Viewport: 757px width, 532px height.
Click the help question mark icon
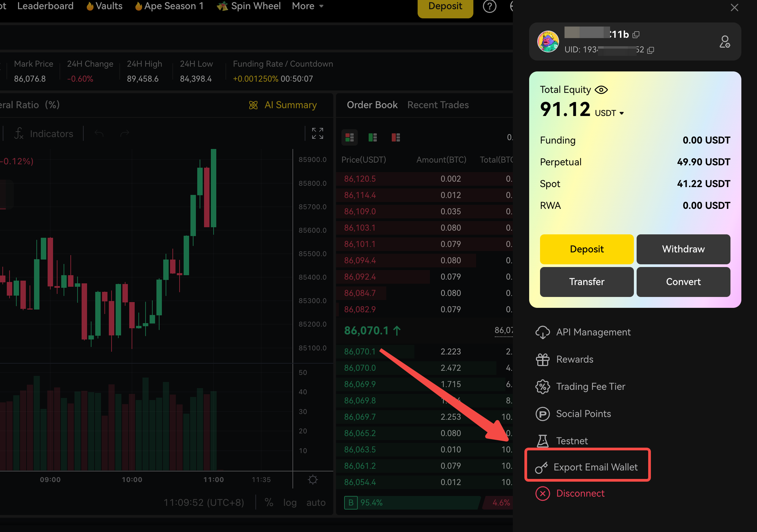click(x=489, y=6)
